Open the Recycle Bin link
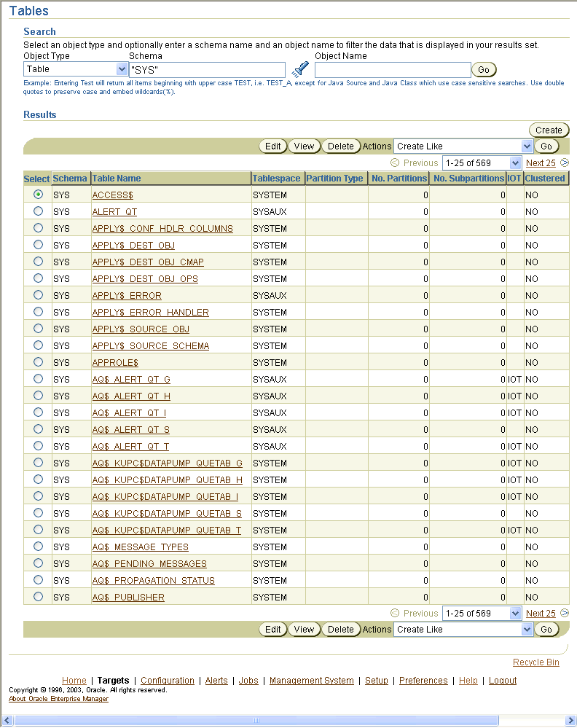 [x=536, y=662]
